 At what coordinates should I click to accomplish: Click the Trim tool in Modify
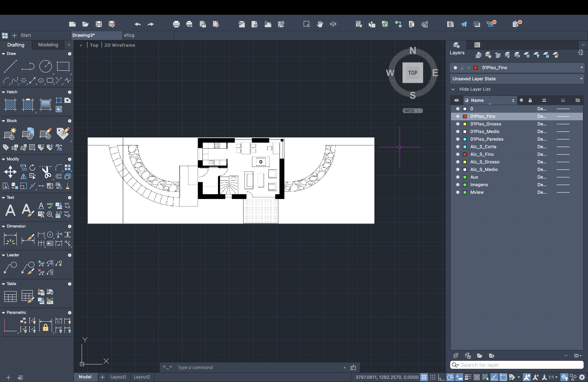click(x=46, y=171)
